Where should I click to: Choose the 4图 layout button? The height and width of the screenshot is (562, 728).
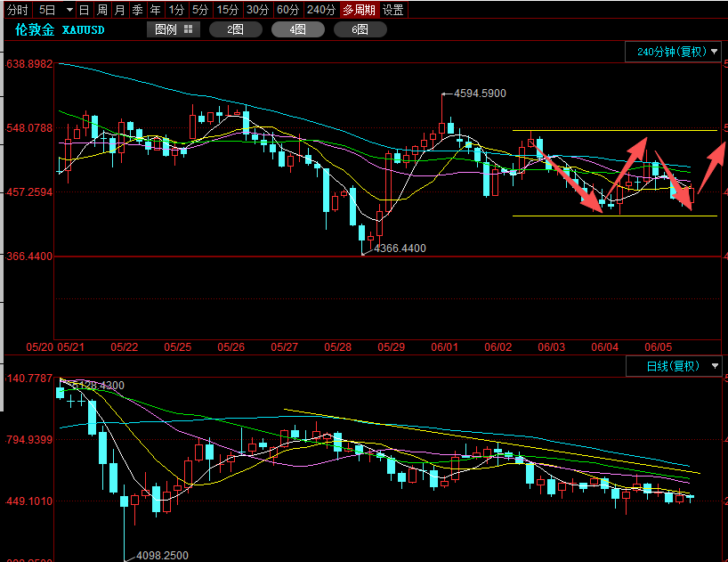coord(297,29)
